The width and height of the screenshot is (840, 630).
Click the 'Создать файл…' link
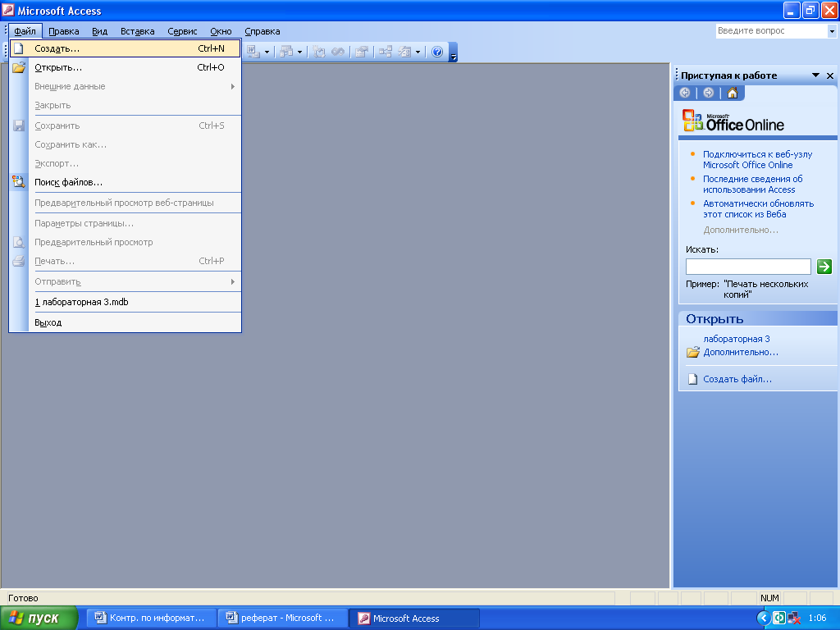737,379
